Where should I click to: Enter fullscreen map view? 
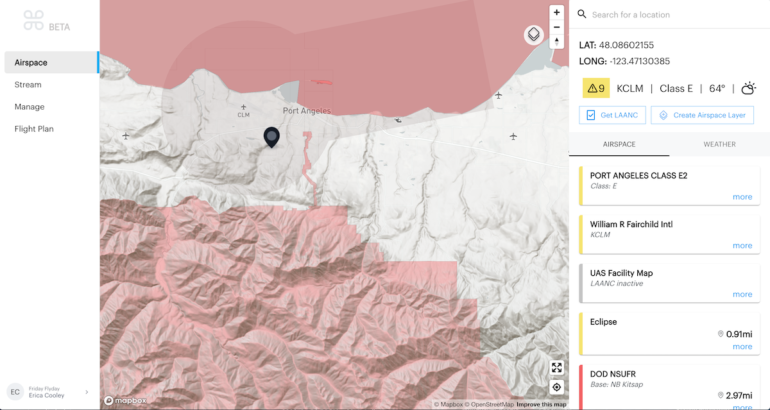(556, 367)
